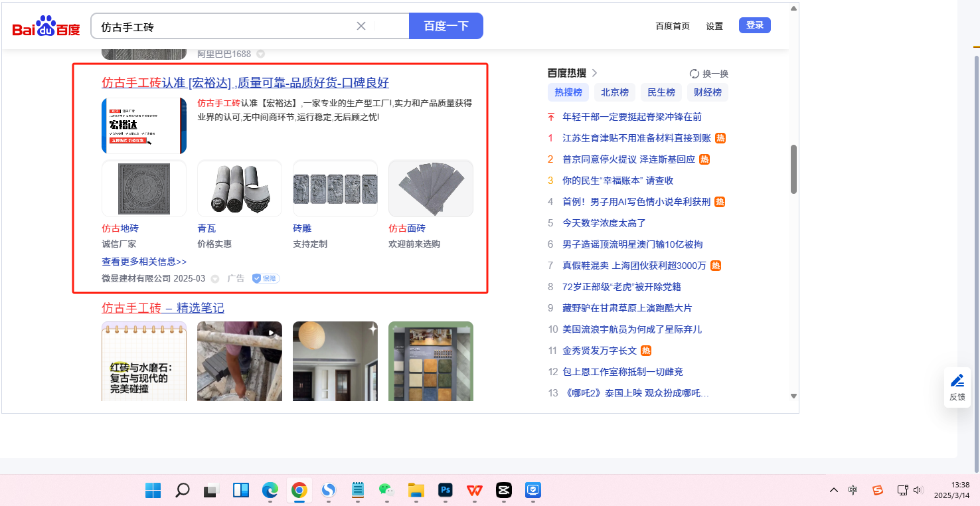Click the vertical scrollbar thumb

793,169
